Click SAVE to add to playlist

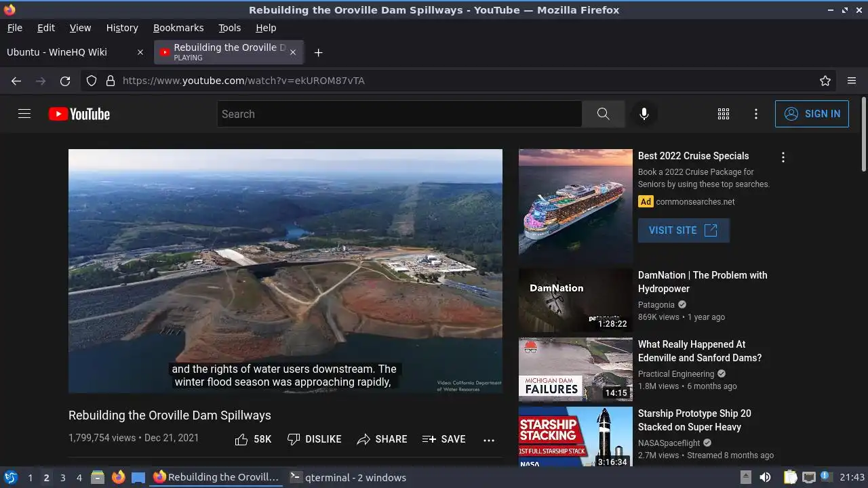[443, 439]
